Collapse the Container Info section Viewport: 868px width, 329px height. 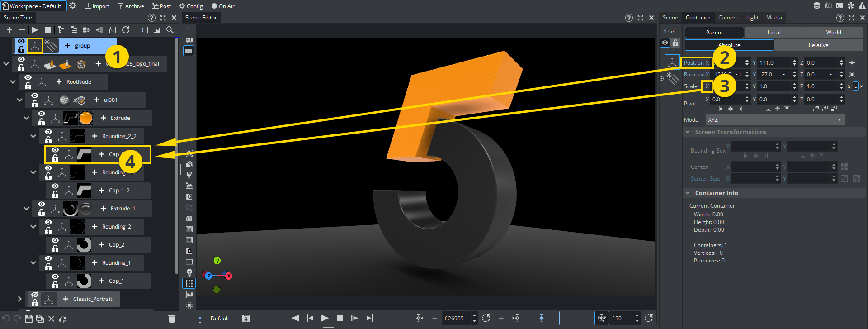[688, 193]
